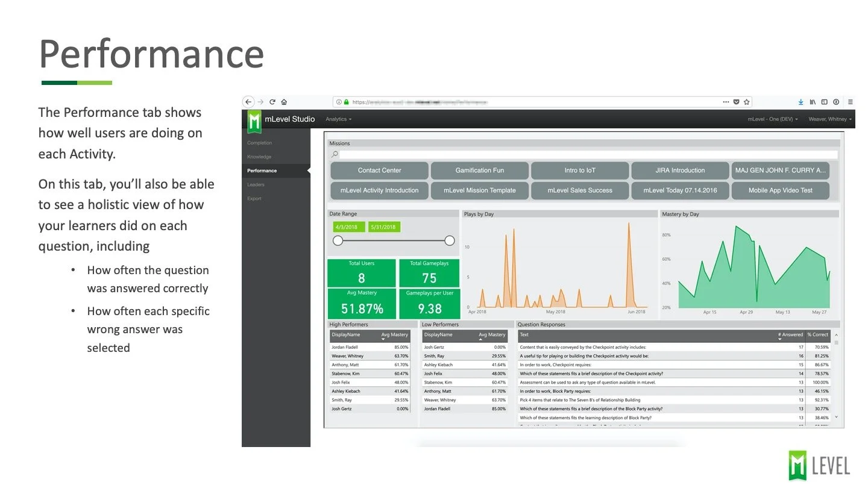Select the MAJ GEN JOHN F. CURRY mission
The height and width of the screenshot is (488, 868).
tap(781, 170)
